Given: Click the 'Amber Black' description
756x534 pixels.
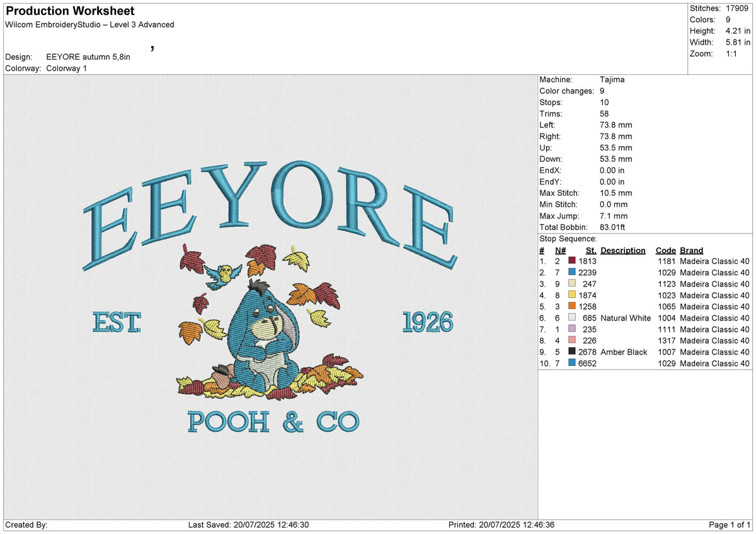Looking at the screenshot, I should pos(624,352).
